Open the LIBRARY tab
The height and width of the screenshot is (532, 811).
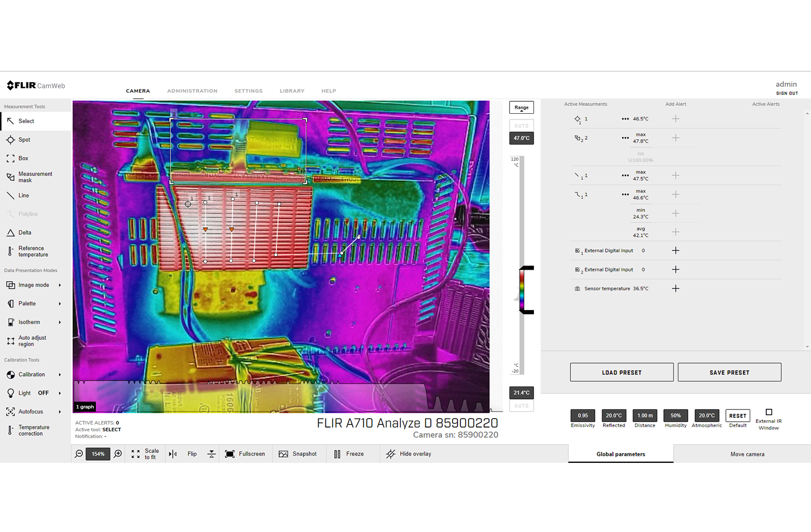(292, 91)
